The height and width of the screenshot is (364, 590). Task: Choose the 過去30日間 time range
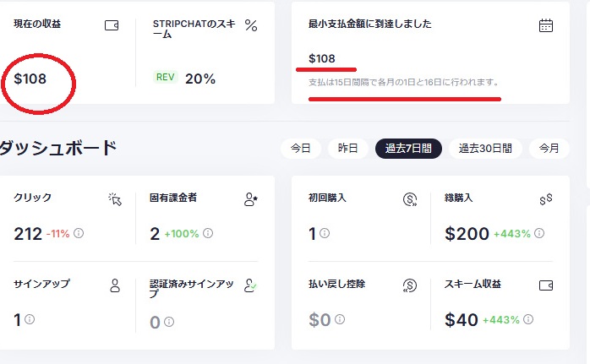[485, 148]
